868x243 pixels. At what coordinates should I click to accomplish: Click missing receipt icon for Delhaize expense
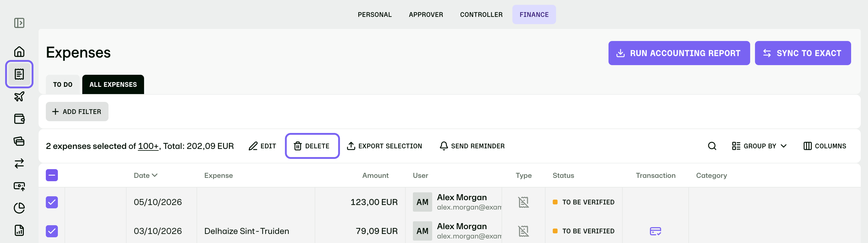[523, 231]
